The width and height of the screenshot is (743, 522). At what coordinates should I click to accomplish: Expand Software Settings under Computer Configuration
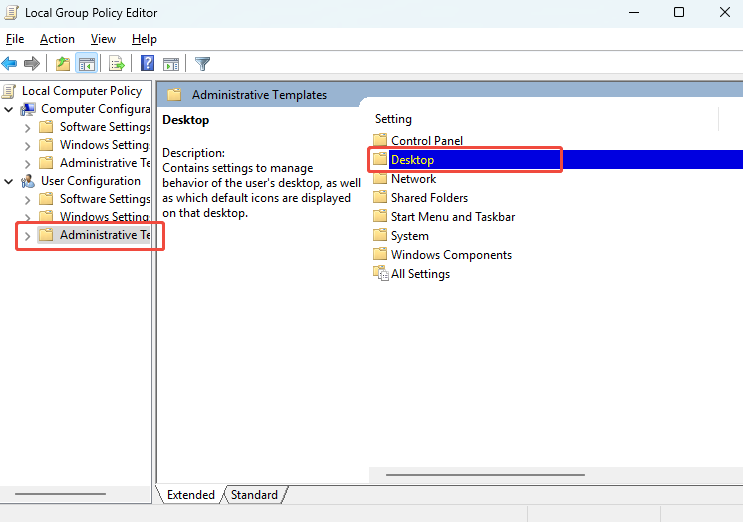point(27,127)
